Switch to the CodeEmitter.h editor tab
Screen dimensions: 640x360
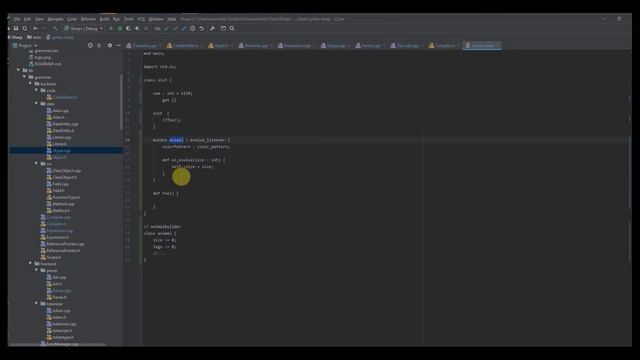[184, 46]
